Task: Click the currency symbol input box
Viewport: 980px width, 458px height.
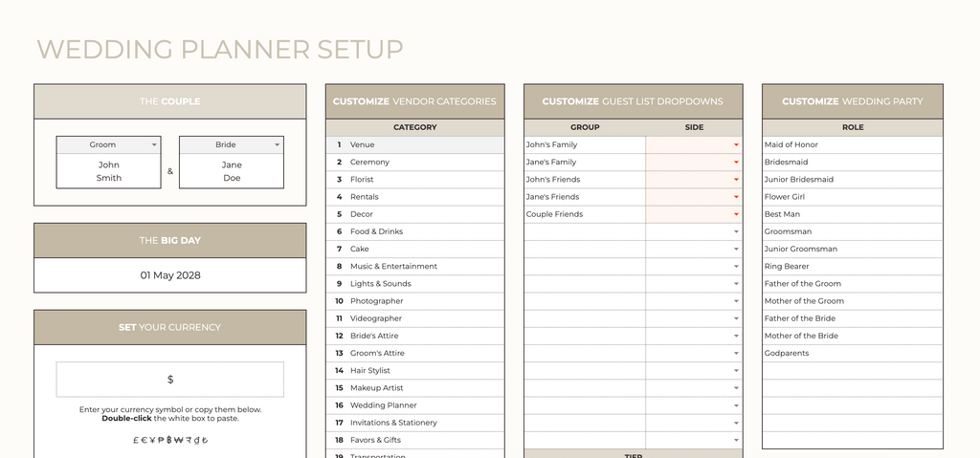Action: [x=170, y=380]
